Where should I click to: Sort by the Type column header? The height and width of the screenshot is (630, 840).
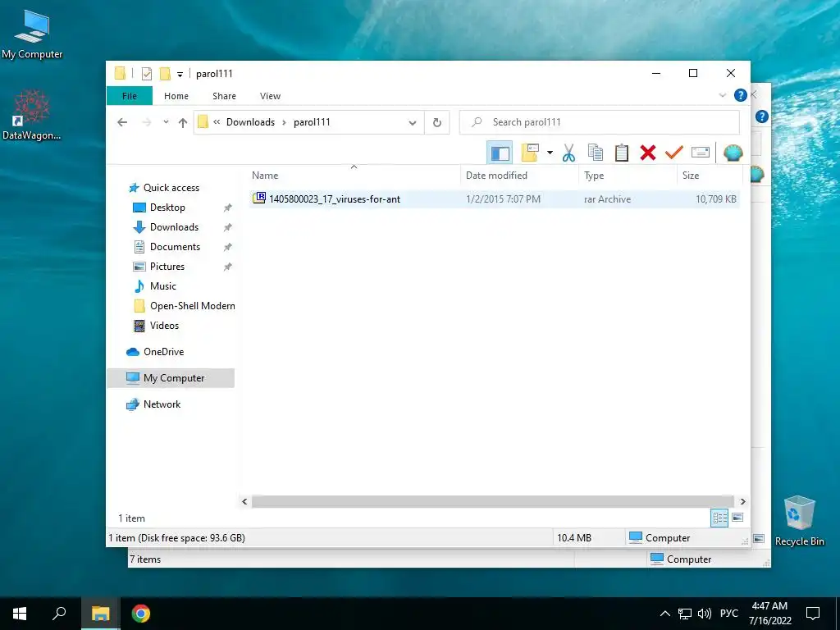pos(628,176)
